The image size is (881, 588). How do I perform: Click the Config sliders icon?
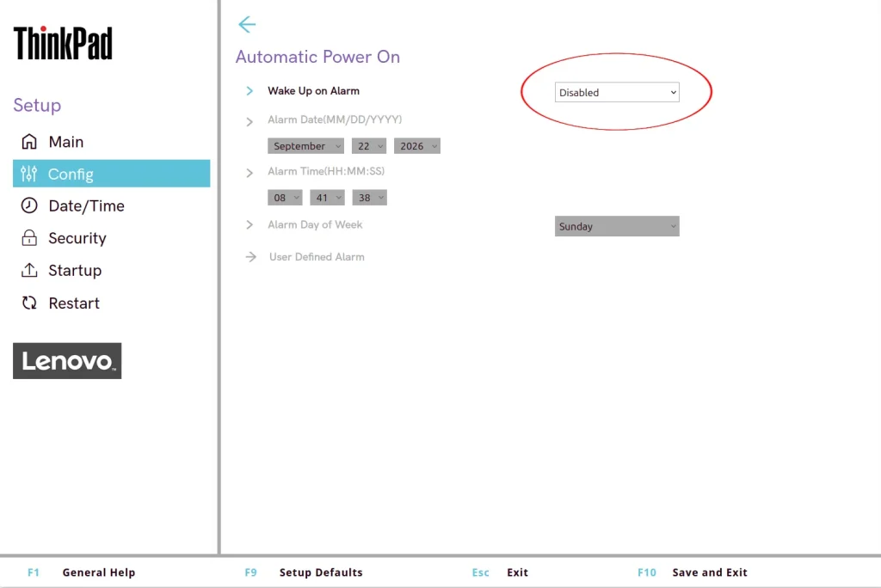click(28, 175)
